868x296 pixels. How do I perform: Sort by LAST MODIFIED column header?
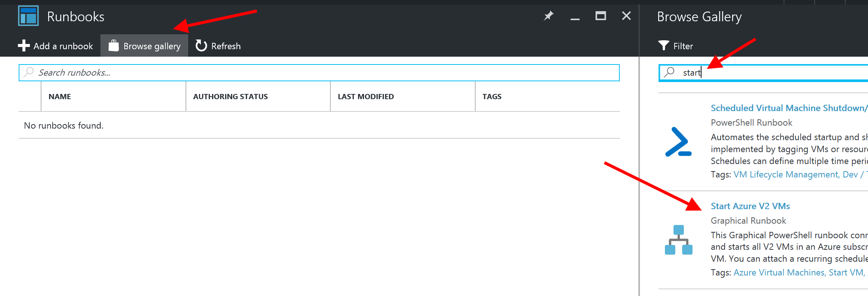coord(365,97)
